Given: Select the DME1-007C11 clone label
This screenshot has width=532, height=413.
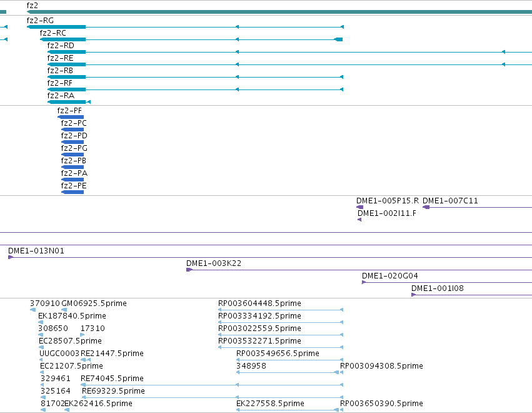Looking at the screenshot, I should coord(450,201).
